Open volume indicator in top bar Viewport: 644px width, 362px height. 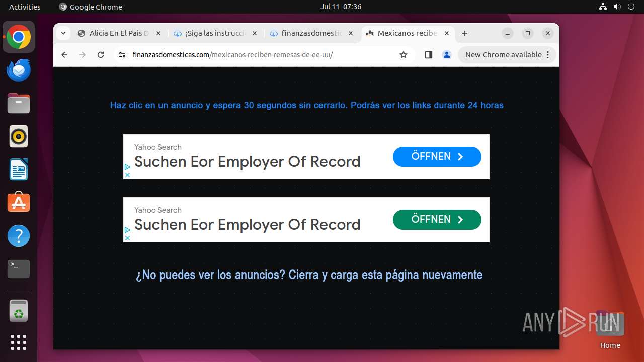coord(617,7)
